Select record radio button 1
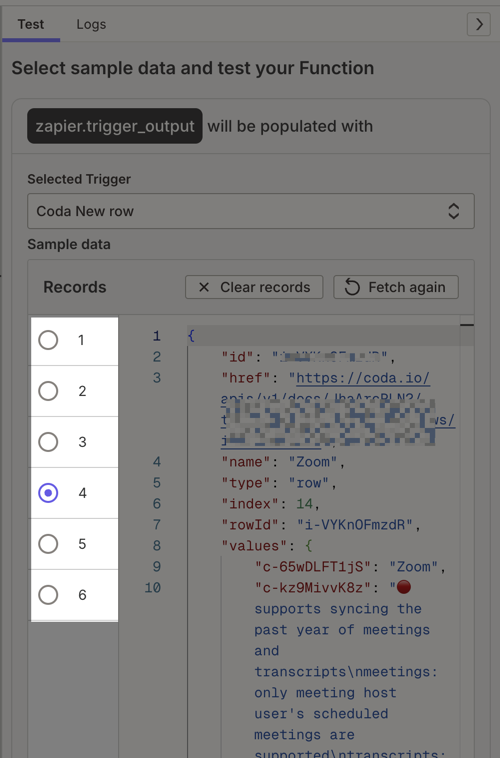Screen dimensions: 500x758 [48, 340]
